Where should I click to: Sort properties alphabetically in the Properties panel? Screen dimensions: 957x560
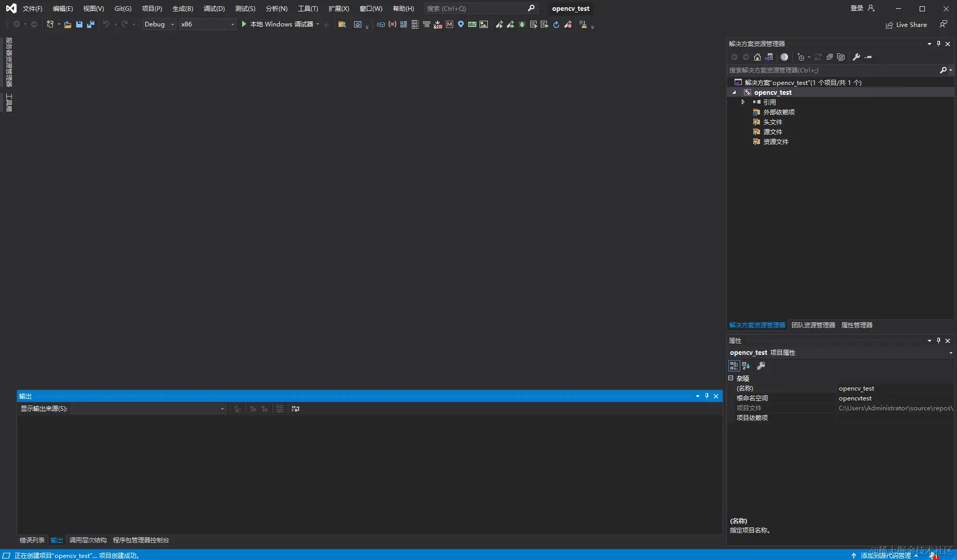tap(745, 366)
